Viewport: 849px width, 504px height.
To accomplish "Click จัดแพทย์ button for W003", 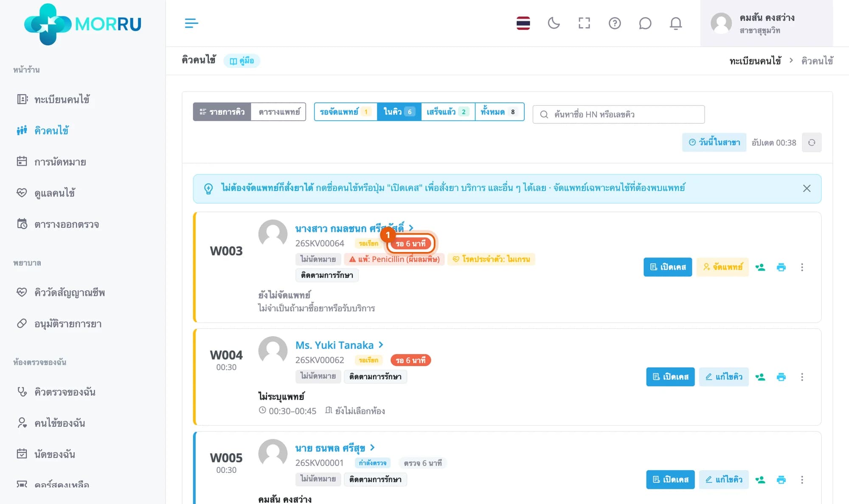I will coord(722,267).
